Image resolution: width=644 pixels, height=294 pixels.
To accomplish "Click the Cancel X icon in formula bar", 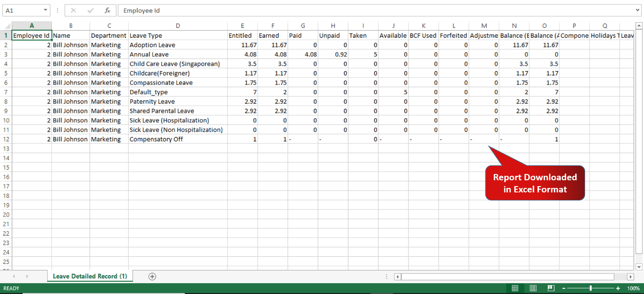I will coord(74,10).
